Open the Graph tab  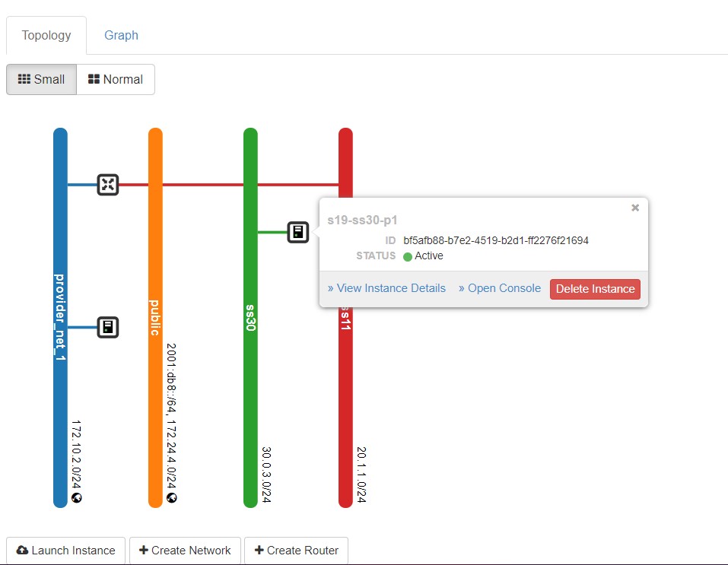pos(121,35)
